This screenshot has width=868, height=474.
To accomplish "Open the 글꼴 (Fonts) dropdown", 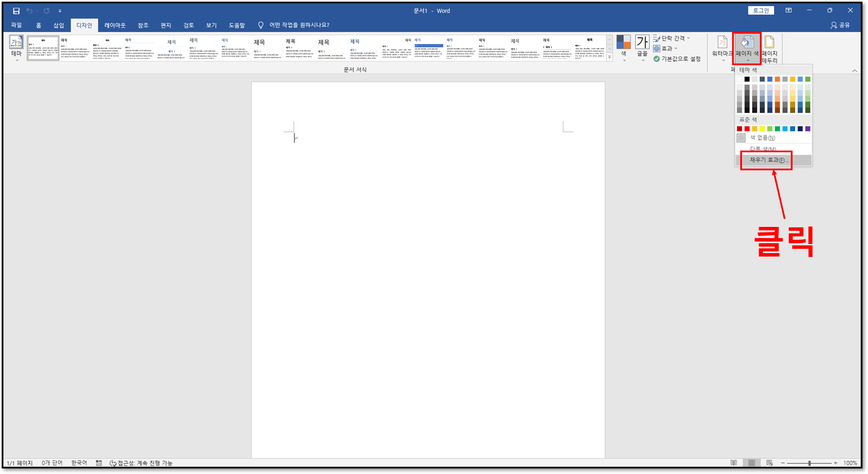I will click(642, 48).
